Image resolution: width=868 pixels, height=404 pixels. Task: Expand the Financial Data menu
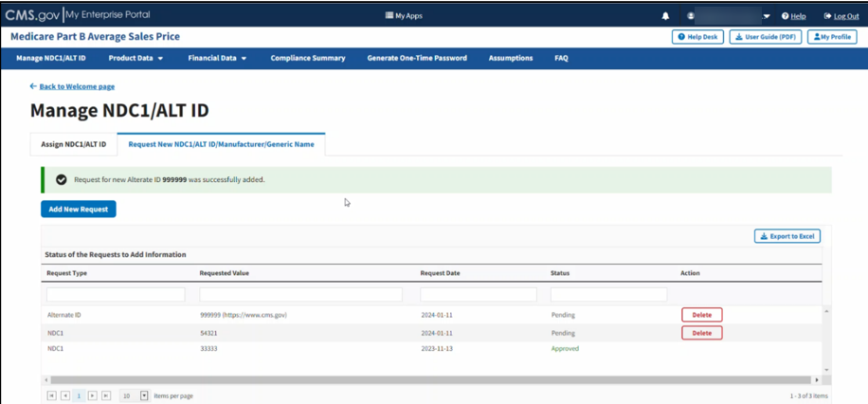(x=217, y=58)
